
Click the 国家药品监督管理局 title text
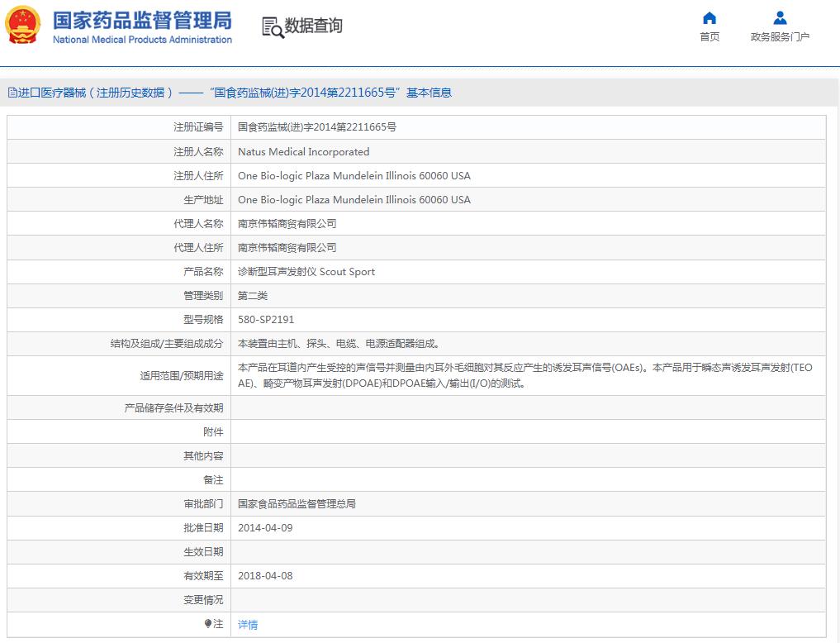pos(142,20)
